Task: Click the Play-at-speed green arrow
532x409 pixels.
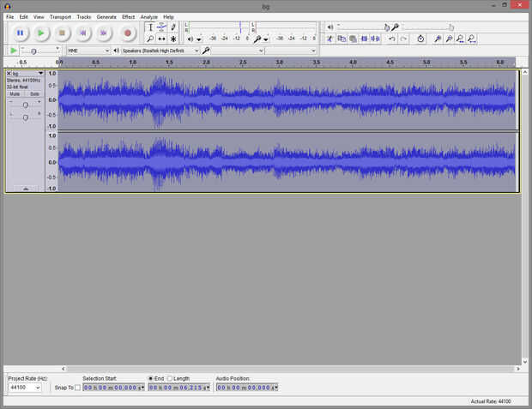Action: (13, 51)
